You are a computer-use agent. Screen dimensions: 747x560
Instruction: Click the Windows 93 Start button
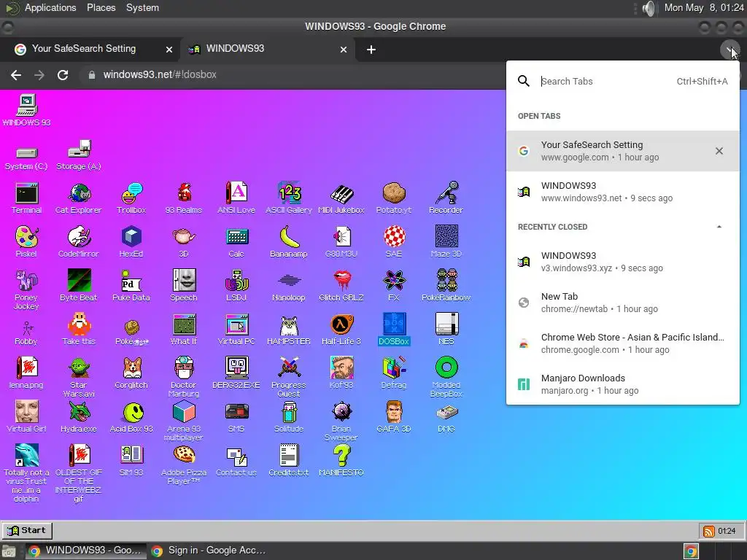point(27,531)
